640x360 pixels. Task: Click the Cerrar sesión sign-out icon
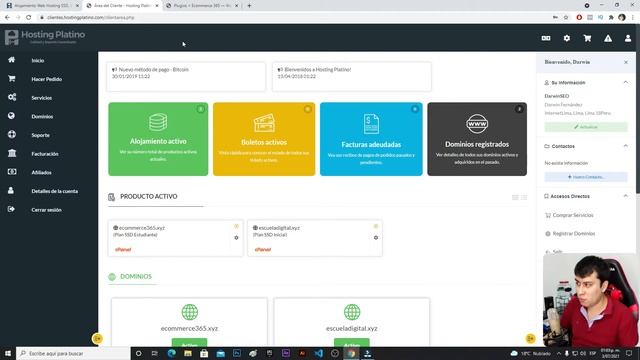coord(11,209)
